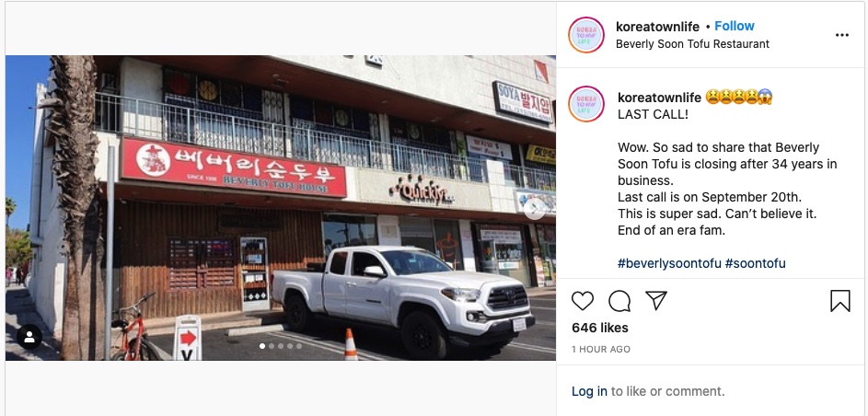Open the #soontofu hashtag
Image resolution: width=868 pixels, height=416 pixels.
[755, 263]
